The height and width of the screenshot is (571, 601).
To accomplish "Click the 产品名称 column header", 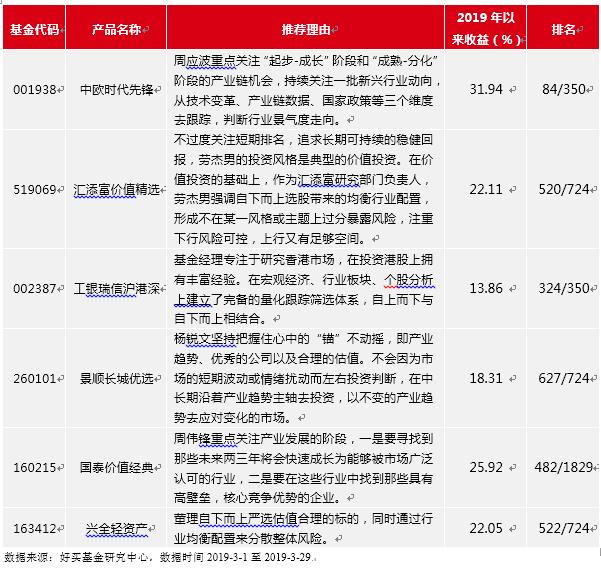I will [117, 29].
